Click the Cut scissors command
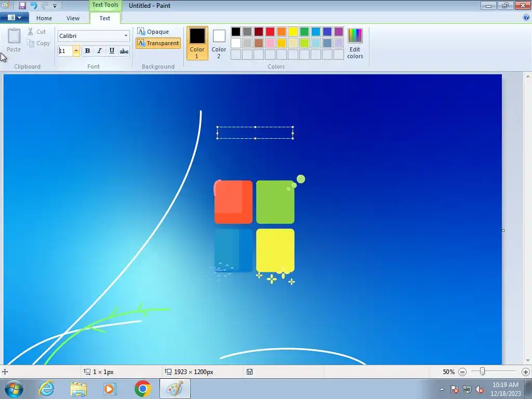Image resolution: width=532 pixels, height=399 pixels. click(37, 32)
